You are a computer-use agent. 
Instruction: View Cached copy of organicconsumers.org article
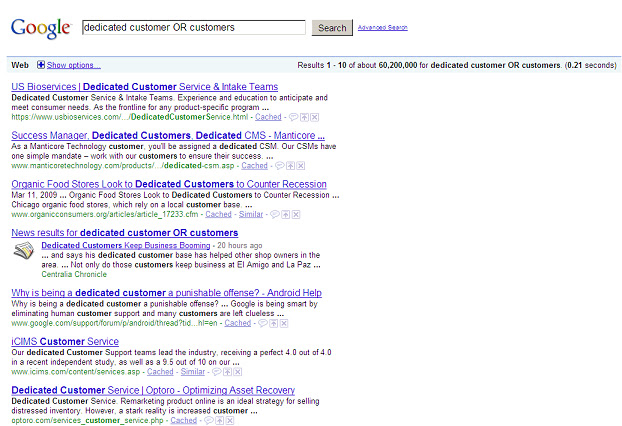(x=218, y=214)
